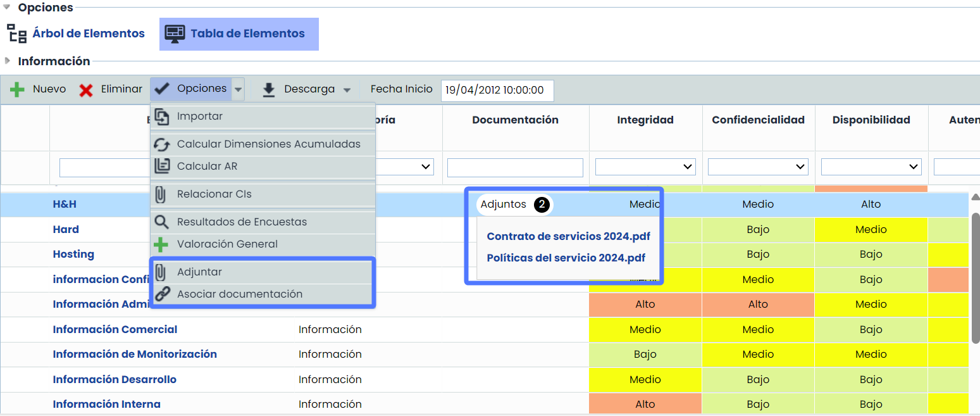Open the Disponibilidad filter dropdown
980x416 pixels.
click(x=871, y=167)
